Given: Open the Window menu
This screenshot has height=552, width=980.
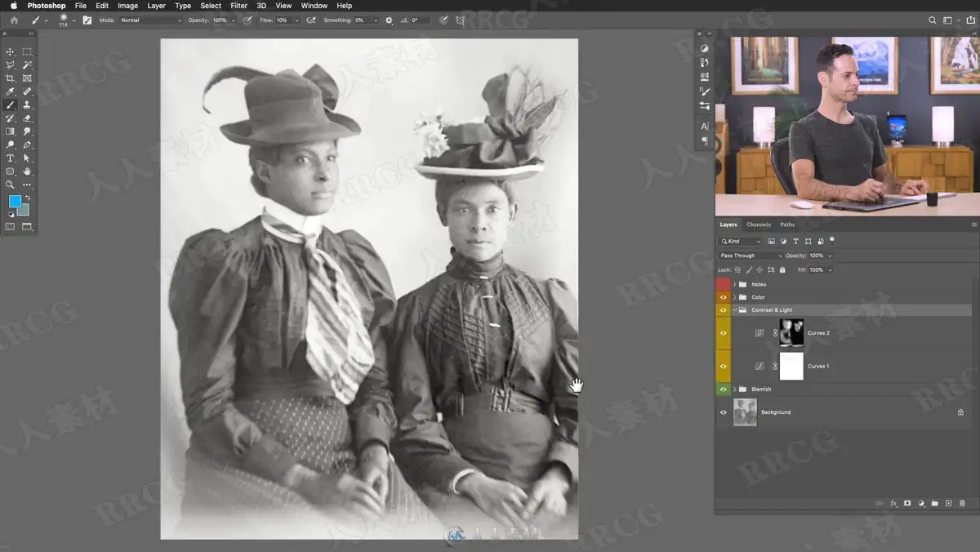Looking at the screenshot, I should pyautogui.click(x=314, y=6).
